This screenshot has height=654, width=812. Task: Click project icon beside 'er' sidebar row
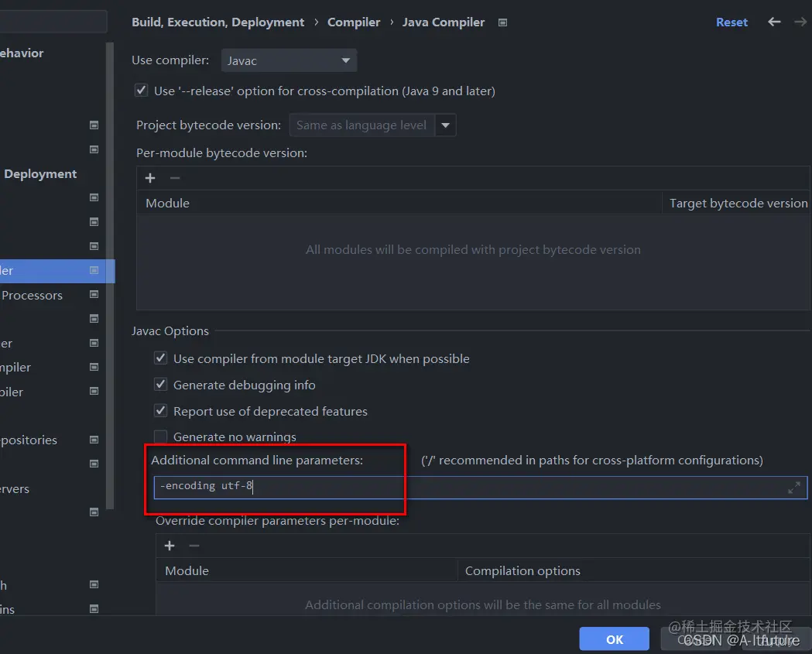point(94,343)
